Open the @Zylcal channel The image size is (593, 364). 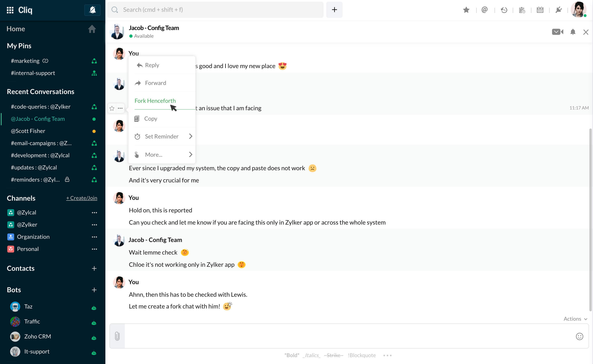click(x=27, y=212)
